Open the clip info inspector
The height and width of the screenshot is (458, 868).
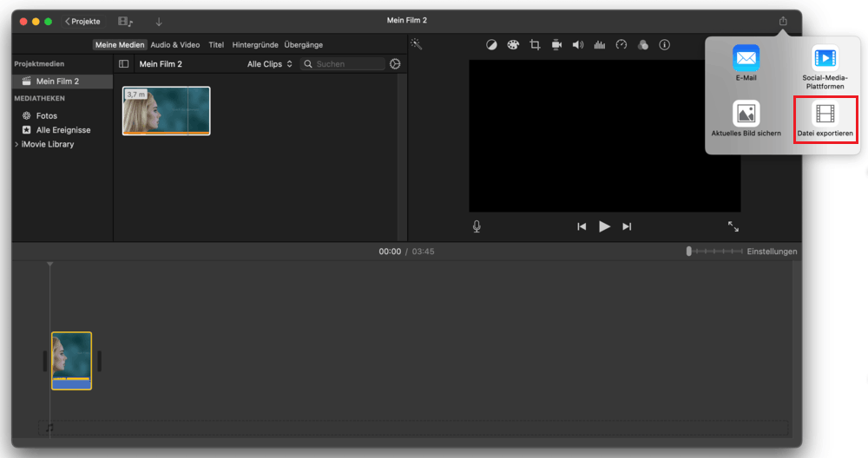pyautogui.click(x=665, y=45)
